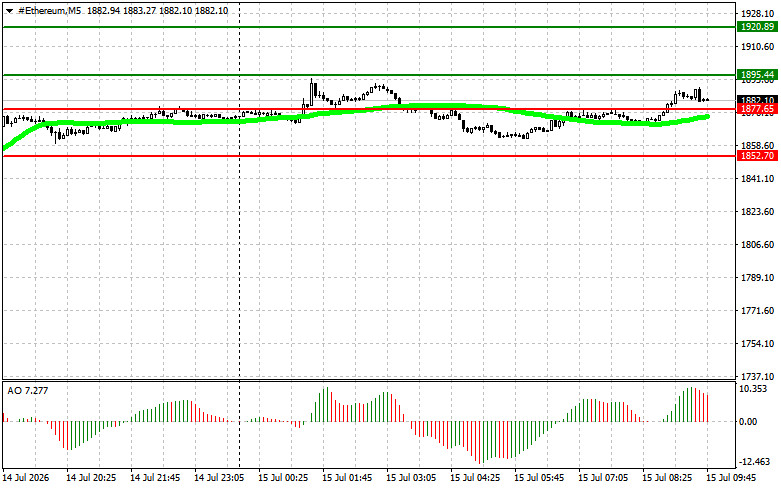Click the 14 Jul 23:05 time axis label
The height and width of the screenshot is (489, 781).
219,478
